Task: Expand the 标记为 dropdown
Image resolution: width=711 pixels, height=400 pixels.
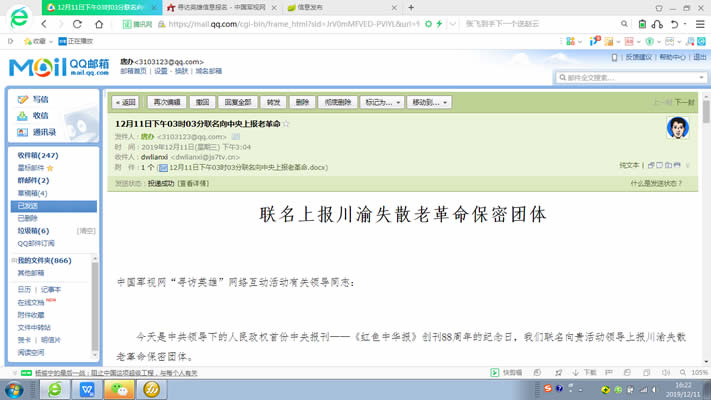Action: point(382,102)
